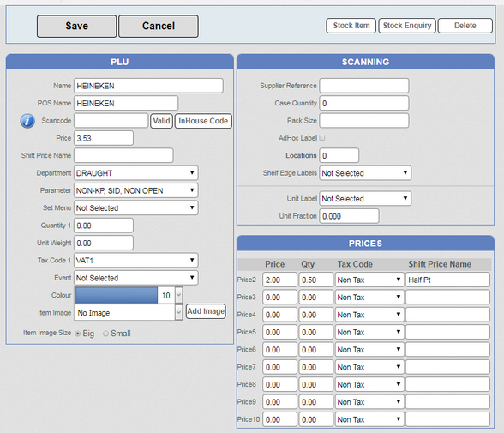This screenshot has height=433, width=504.
Task: Click the POS Name input field
Action: pyautogui.click(x=126, y=103)
